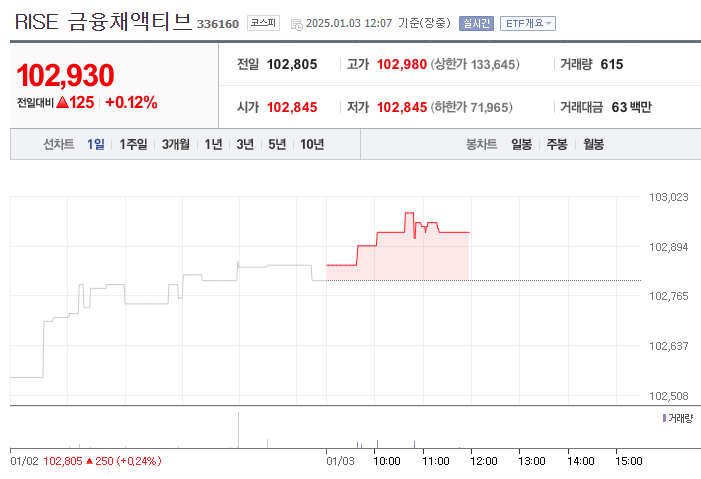701x479 pixels.
Task: Open the 월봉 monthly candle chart
Action: [593, 144]
